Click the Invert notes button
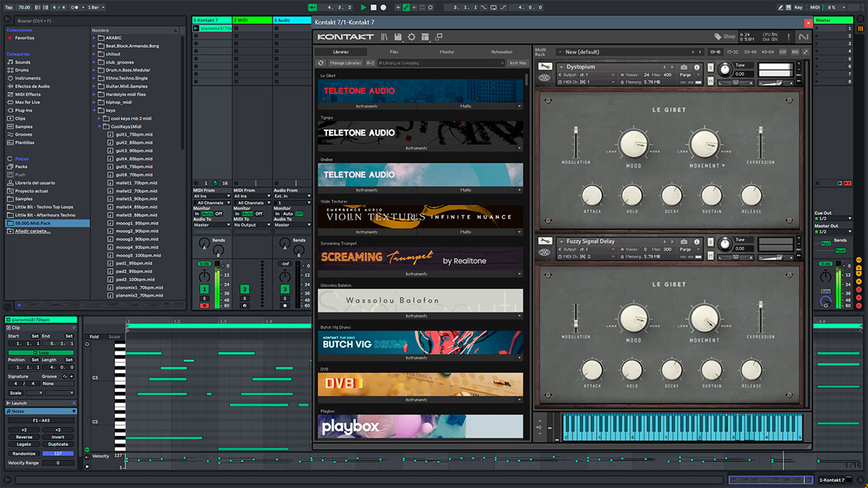 tap(58, 437)
